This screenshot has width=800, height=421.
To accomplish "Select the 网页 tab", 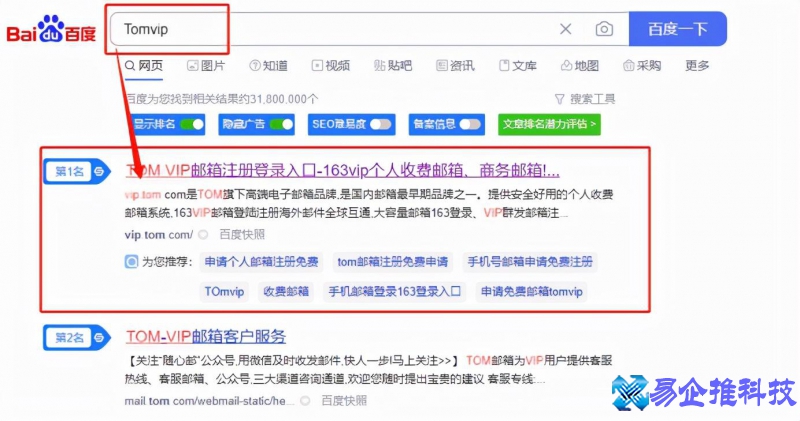I will coord(144,66).
